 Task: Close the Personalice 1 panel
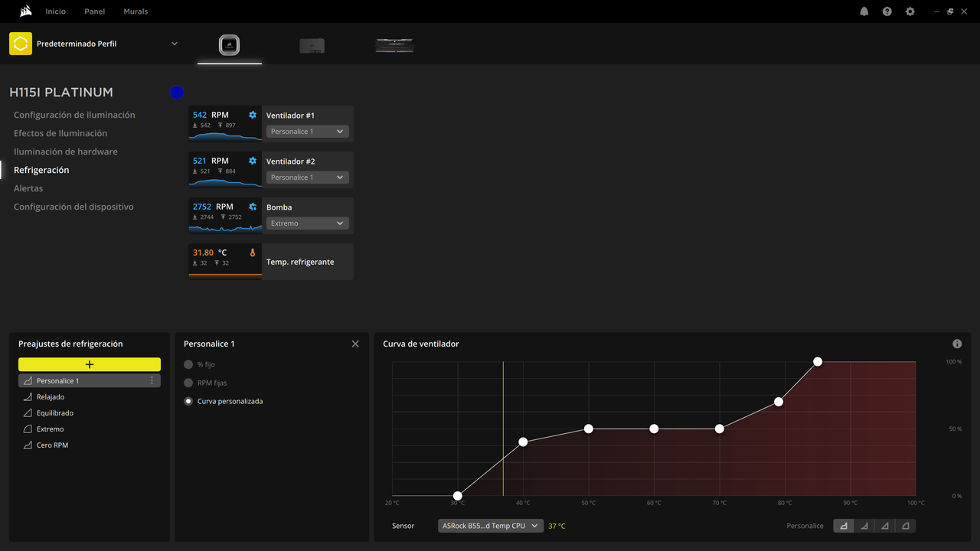(355, 344)
